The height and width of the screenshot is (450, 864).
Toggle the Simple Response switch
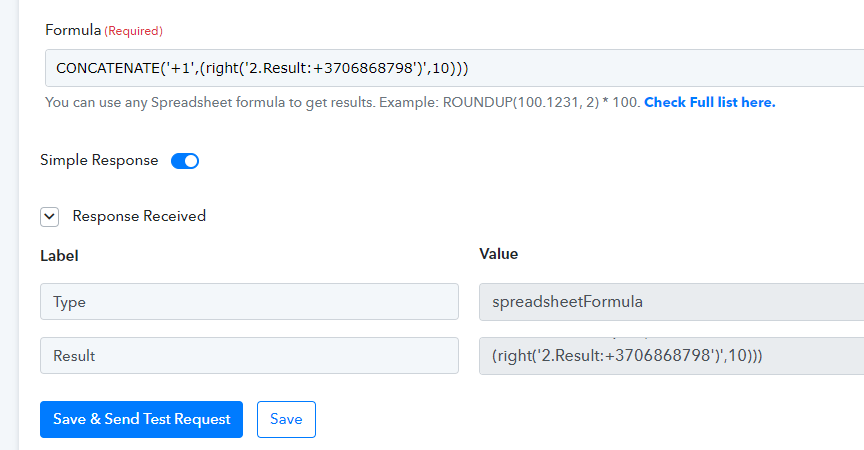pyautogui.click(x=185, y=161)
